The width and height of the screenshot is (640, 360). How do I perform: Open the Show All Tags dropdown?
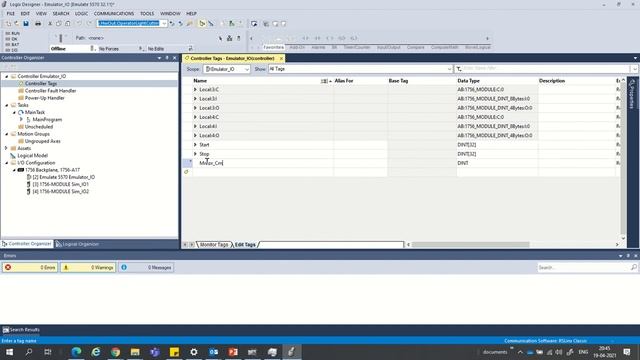point(449,69)
